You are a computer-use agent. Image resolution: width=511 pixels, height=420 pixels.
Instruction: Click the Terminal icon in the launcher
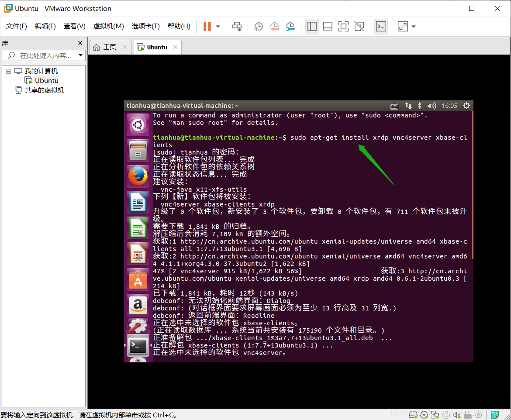point(138,346)
